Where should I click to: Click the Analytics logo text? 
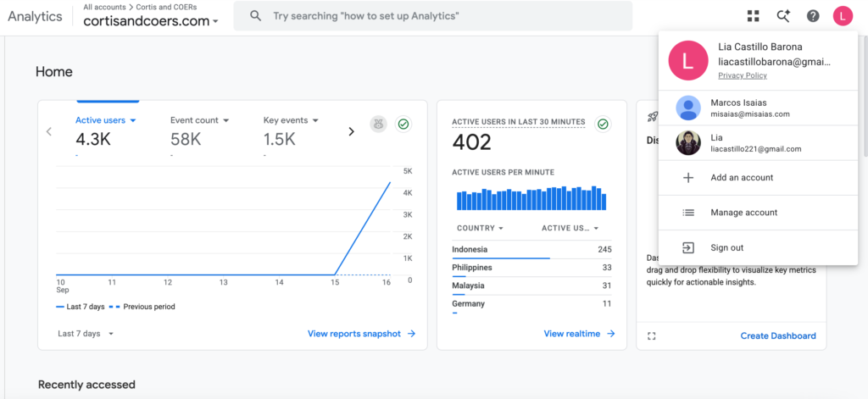(35, 16)
